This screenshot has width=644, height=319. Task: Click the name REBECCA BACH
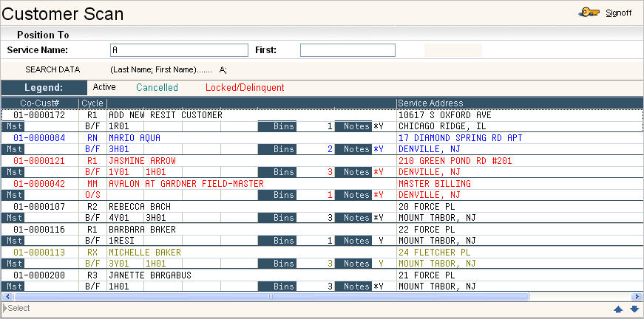pyautogui.click(x=140, y=207)
